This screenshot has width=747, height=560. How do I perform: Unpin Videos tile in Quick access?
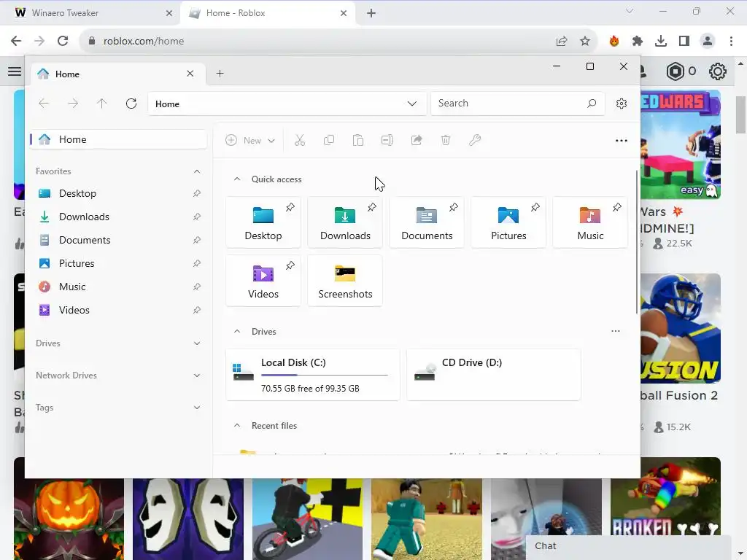point(290,265)
